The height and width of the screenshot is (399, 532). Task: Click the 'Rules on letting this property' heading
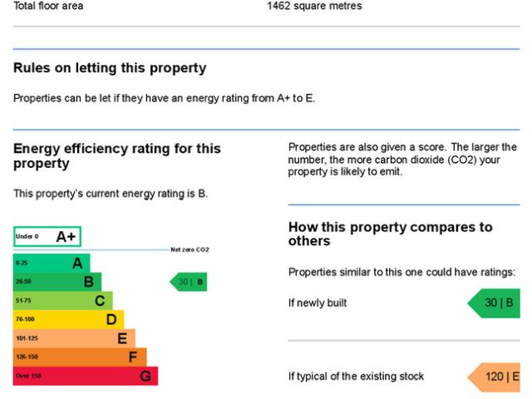(x=110, y=68)
